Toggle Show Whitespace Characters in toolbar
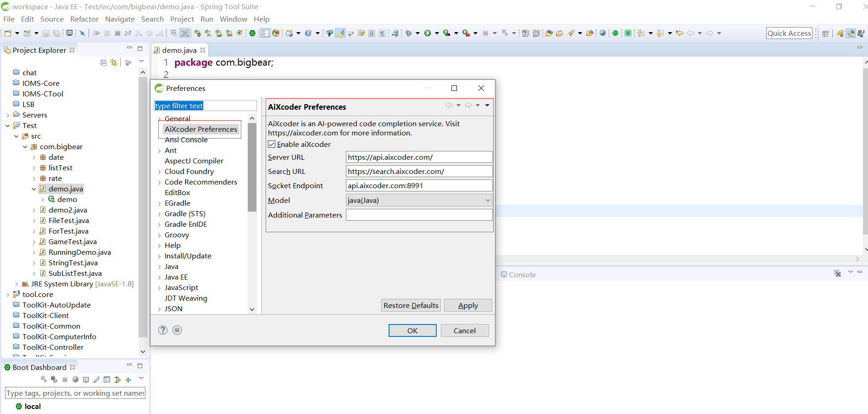Viewport: 868px width, 414px height. (382, 33)
